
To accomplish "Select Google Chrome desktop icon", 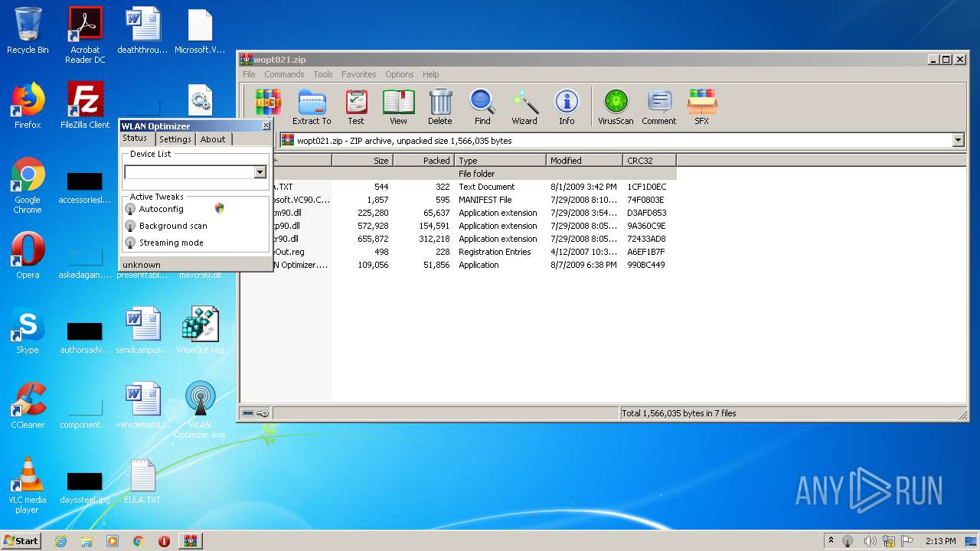I will [x=28, y=186].
